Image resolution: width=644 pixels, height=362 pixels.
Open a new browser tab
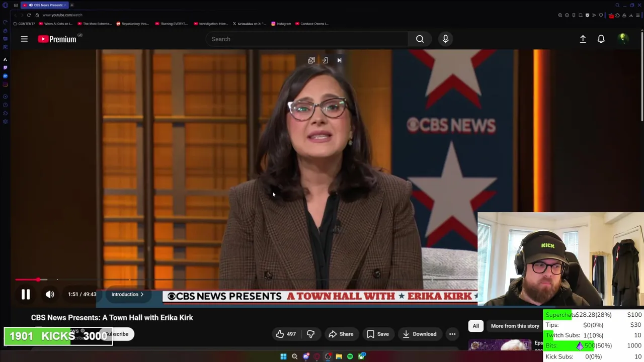pos(71,5)
